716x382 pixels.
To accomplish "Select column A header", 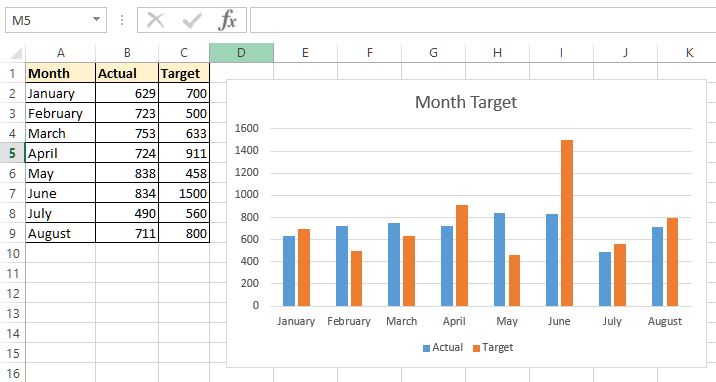I will 61,53.
